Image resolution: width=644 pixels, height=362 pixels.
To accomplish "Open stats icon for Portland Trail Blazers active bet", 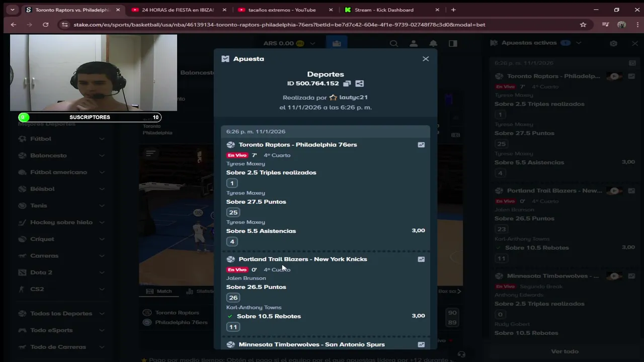I will point(631,191).
